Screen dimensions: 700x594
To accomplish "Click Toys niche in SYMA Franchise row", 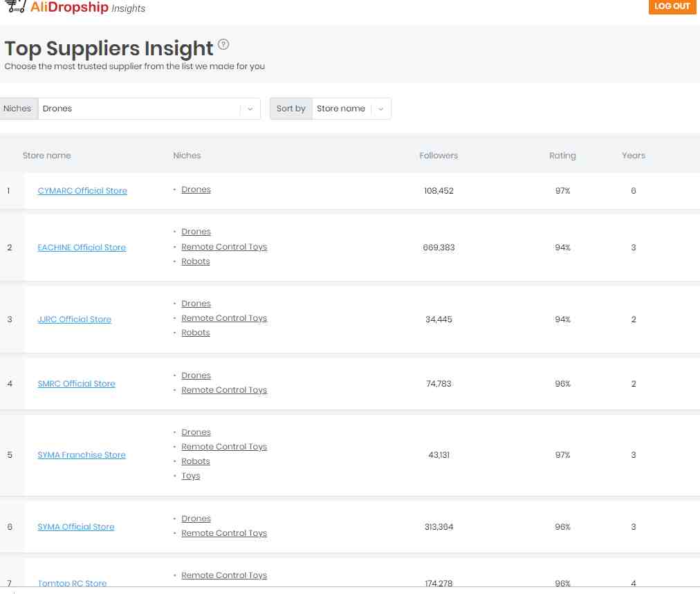I will pyautogui.click(x=191, y=476).
